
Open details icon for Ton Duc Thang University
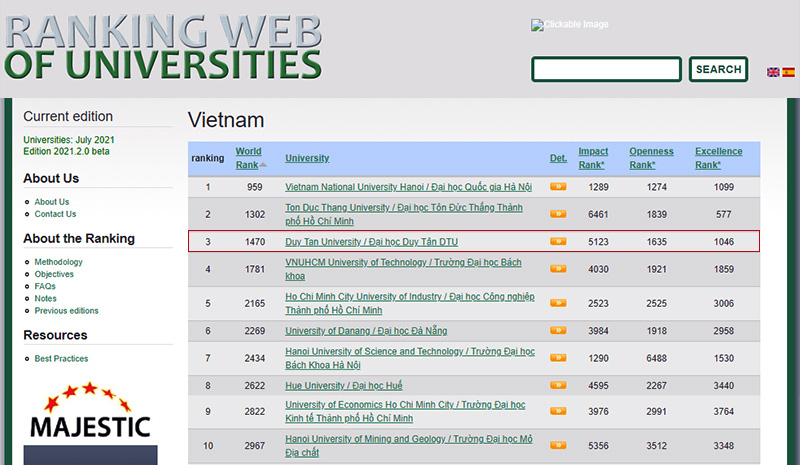tap(558, 214)
